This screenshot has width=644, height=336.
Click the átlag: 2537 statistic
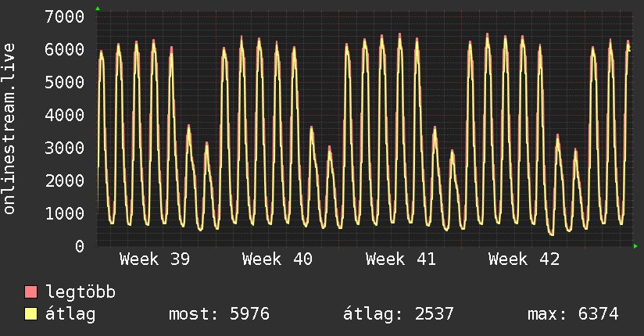(x=398, y=314)
